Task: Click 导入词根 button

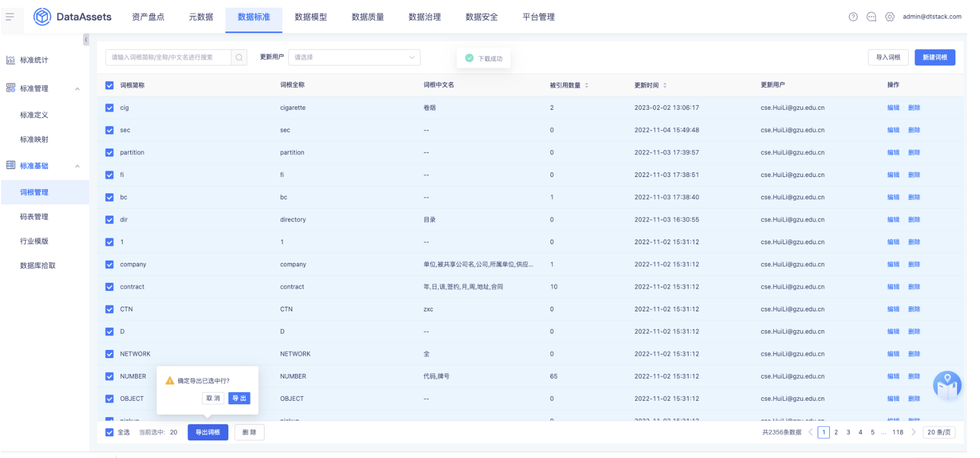Action: click(888, 57)
